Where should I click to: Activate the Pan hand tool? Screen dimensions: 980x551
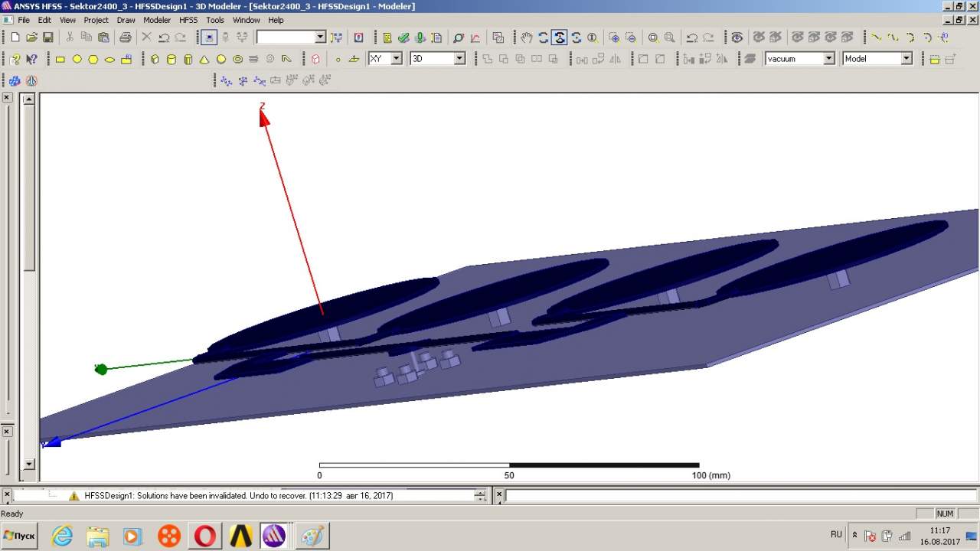coord(526,37)
